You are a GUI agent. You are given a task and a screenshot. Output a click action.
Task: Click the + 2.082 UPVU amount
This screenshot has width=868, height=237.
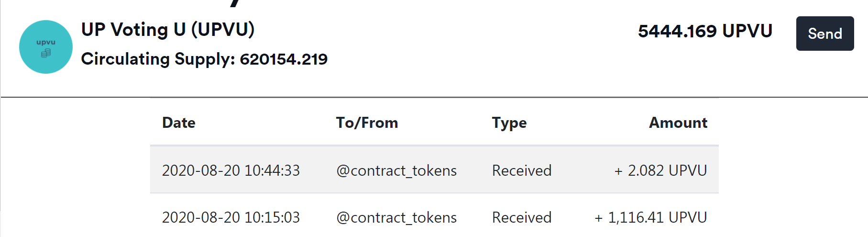tap(660, 170)
